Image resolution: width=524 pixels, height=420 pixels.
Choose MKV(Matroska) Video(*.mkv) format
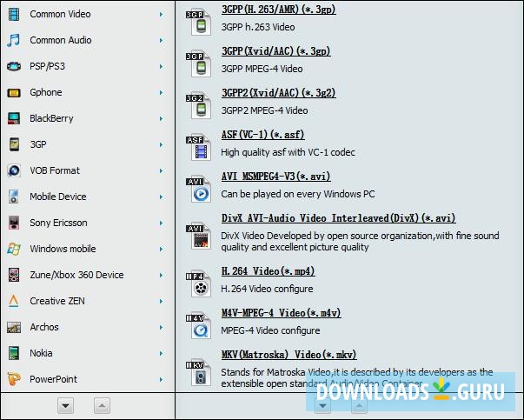pos(289,355)
